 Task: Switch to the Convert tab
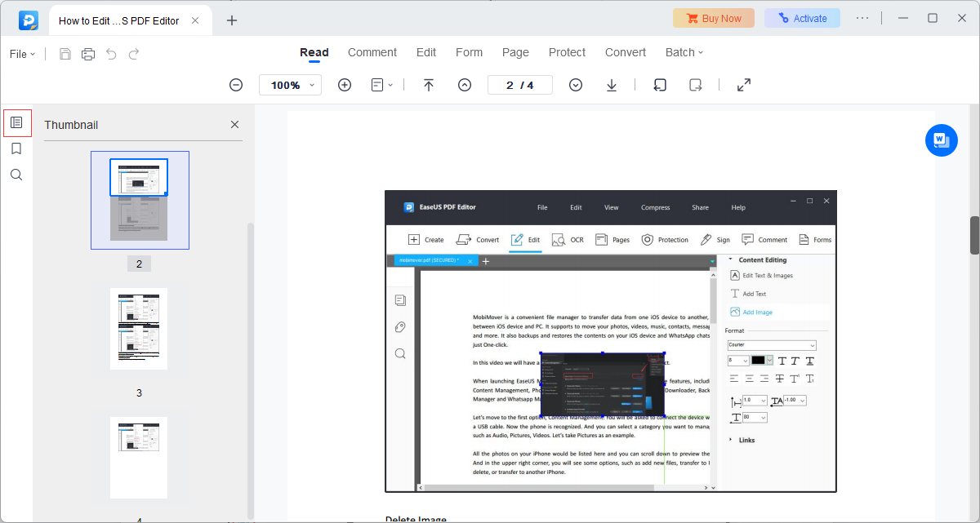[x=626, y=52]
